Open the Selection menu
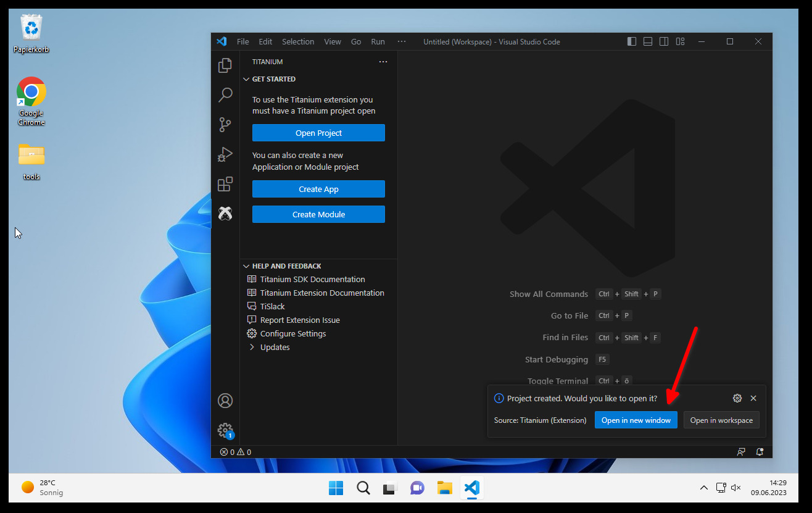Viewport: 812px width, 513px height. 298,41
